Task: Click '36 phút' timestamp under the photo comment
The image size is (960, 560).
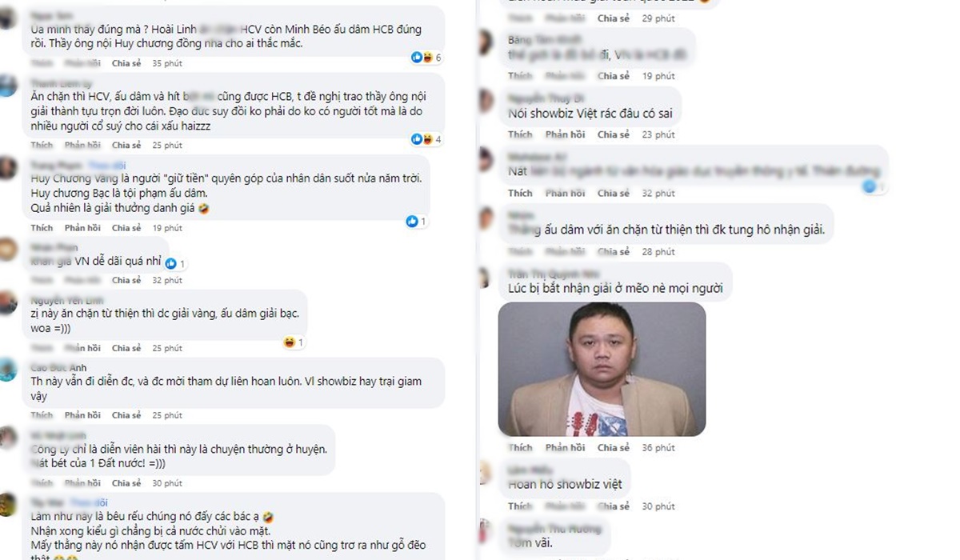Action: [658, 447]
